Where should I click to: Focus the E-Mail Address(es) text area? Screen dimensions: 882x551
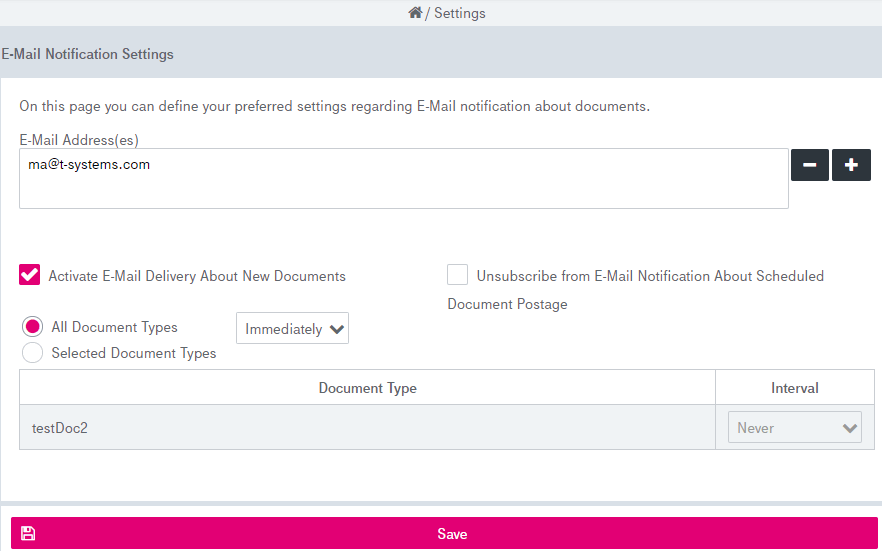(x=404, y=178)
